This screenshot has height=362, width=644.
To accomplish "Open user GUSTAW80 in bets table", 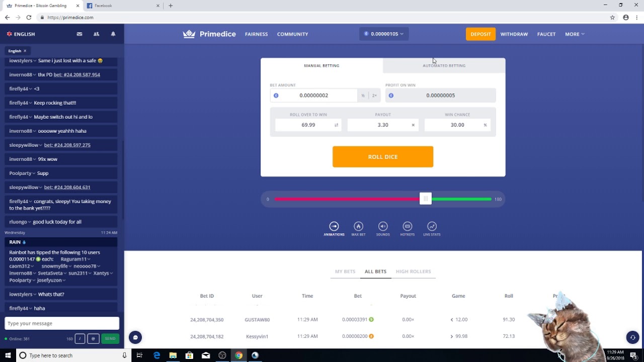I will click(x=257, y=320).
